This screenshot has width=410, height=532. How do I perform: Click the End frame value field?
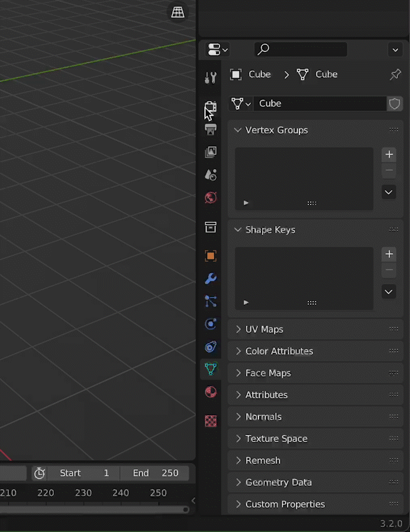[x=155, y=473]
